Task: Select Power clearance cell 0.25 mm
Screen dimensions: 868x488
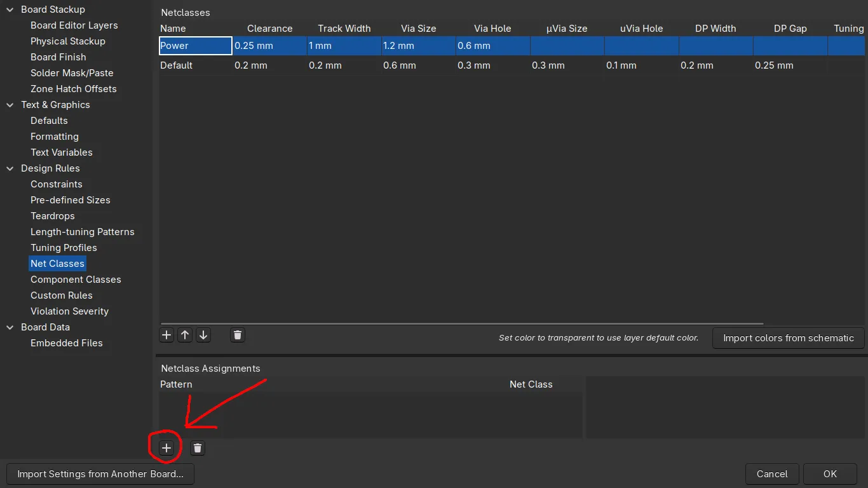Action: pos(270,46)
